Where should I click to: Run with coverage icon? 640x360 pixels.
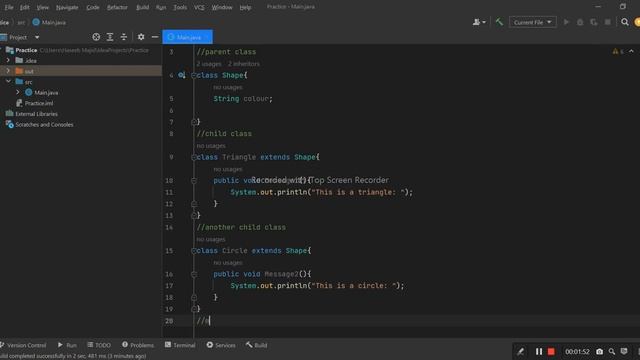pos(594,22)
